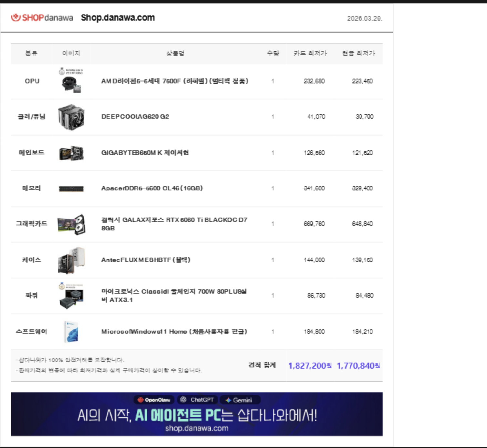This screenshot has height=448, width=487.
Task: Open the Antec FLUX MESH case thumbnail
Action: pos(71,260)
